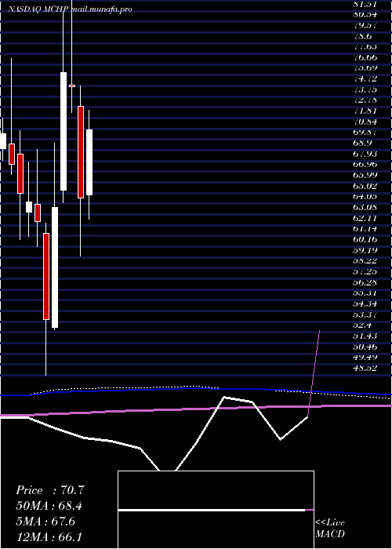
Task: Pick the 66.96 price level
Action: [365, 164]
